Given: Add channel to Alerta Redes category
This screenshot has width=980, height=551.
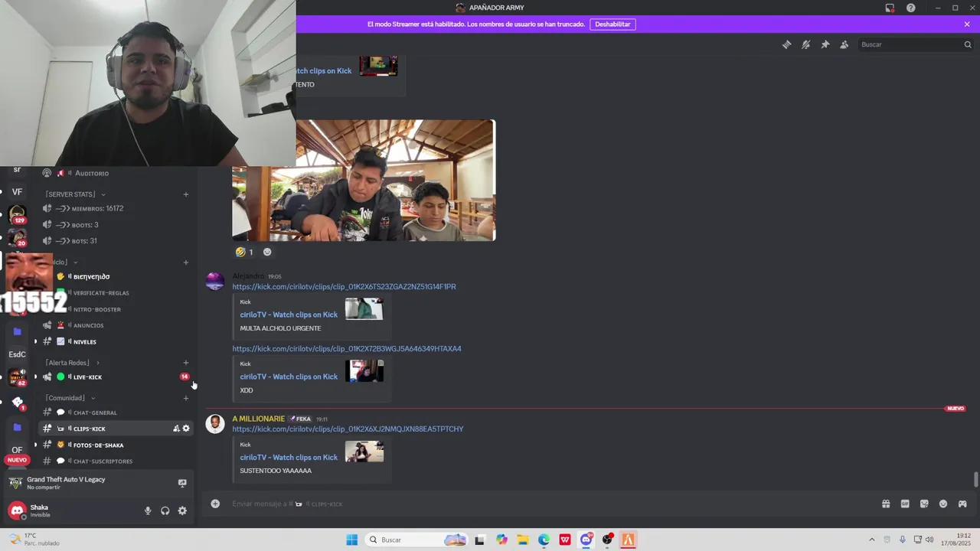Looking at the screenshot, I should click(185, 363).
